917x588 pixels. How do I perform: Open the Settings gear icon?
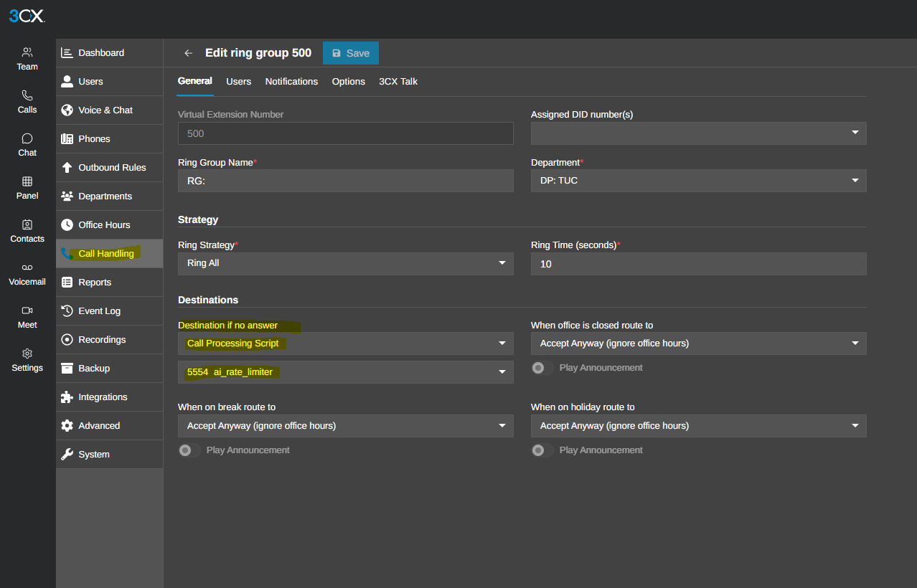(x=27, y=354)
